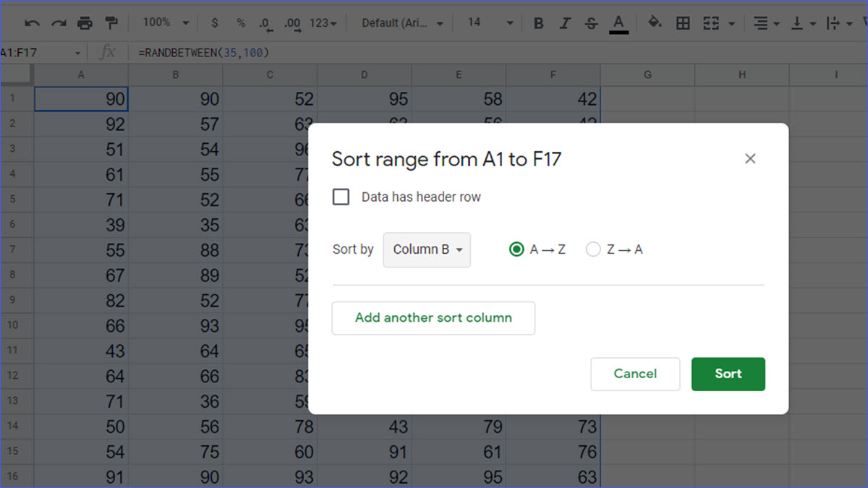868x488 pixels.
Task: Open the fill color bucket picker
Action: 654,23
